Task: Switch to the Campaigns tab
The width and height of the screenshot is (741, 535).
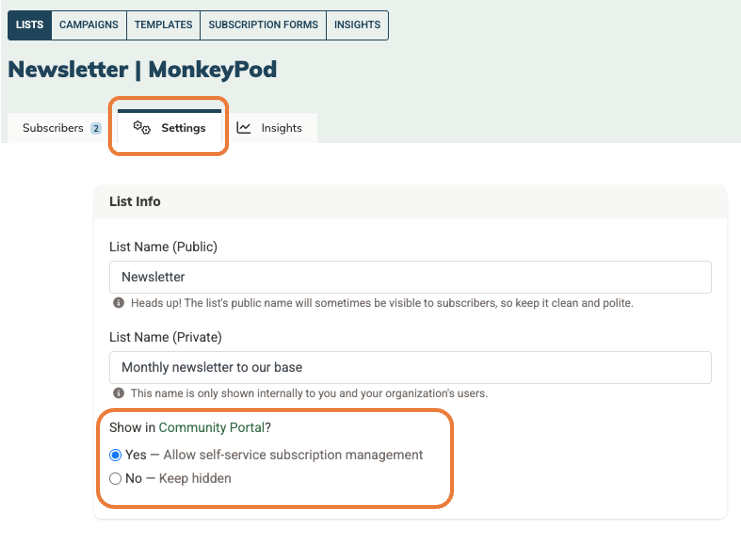Action: (x=89, y=25)
